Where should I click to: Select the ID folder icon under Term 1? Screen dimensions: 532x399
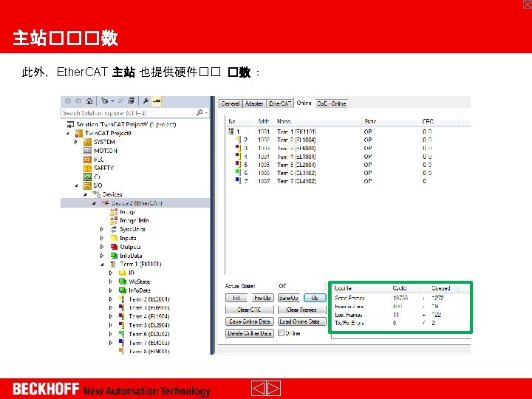coord(123,273)
